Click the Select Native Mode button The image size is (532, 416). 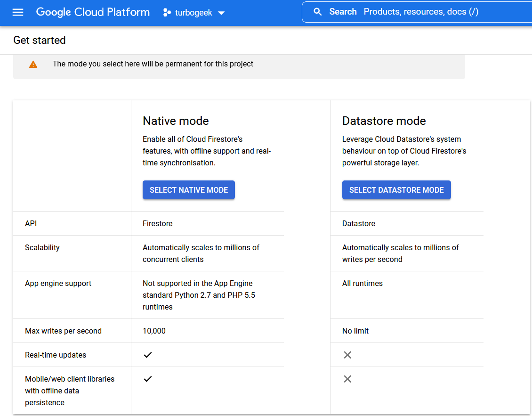pyautogui.click(x=189, y=190)
